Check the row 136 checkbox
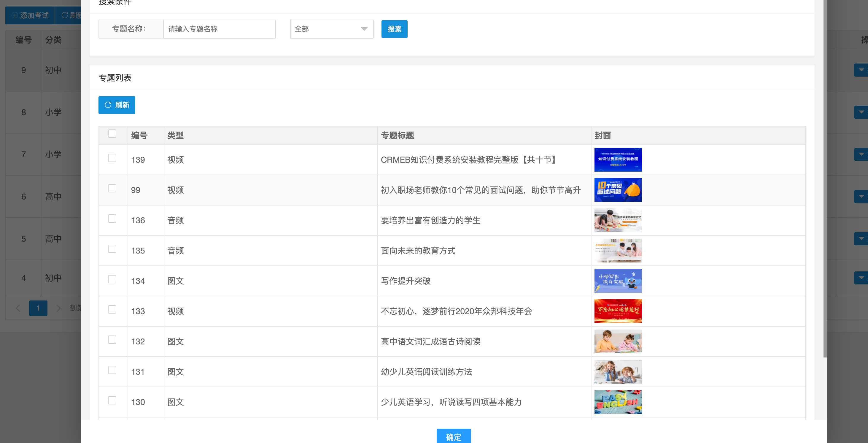This screenshot has width=868, height=443. tap(112, 219)
